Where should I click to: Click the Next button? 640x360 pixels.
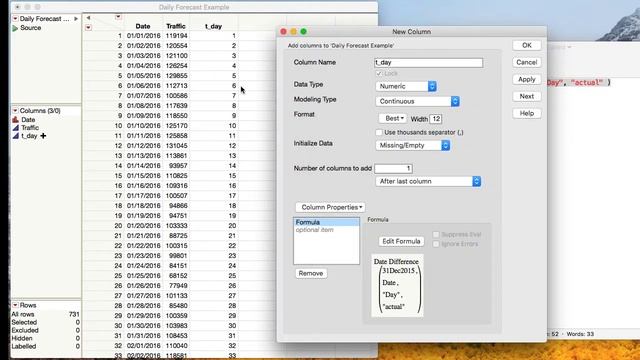(x=527, y=96)
